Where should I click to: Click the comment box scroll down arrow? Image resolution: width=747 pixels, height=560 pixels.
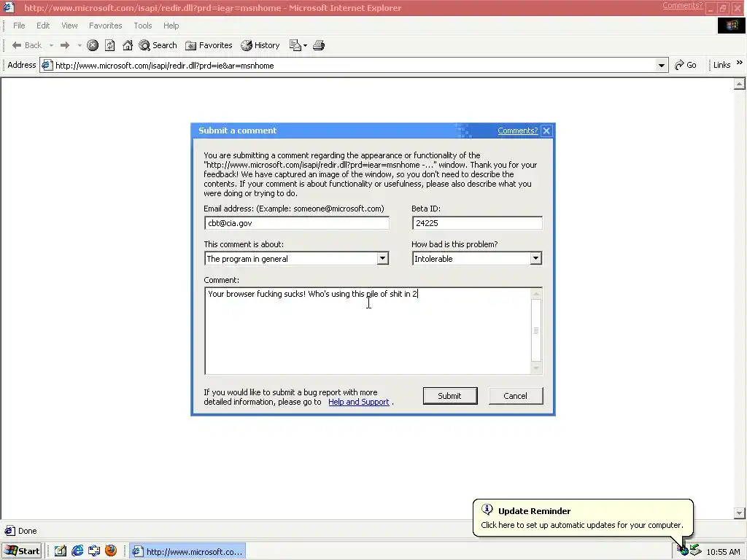[x=536, y=368]
